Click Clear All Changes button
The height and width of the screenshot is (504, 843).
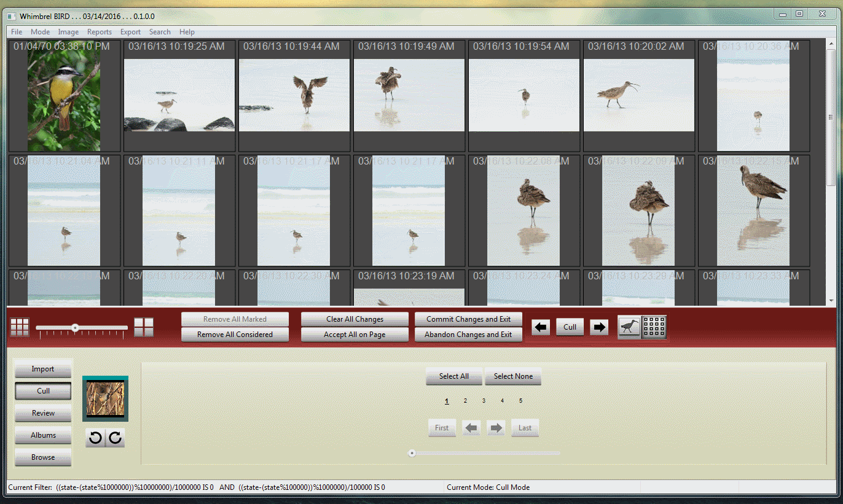[355, 319]
